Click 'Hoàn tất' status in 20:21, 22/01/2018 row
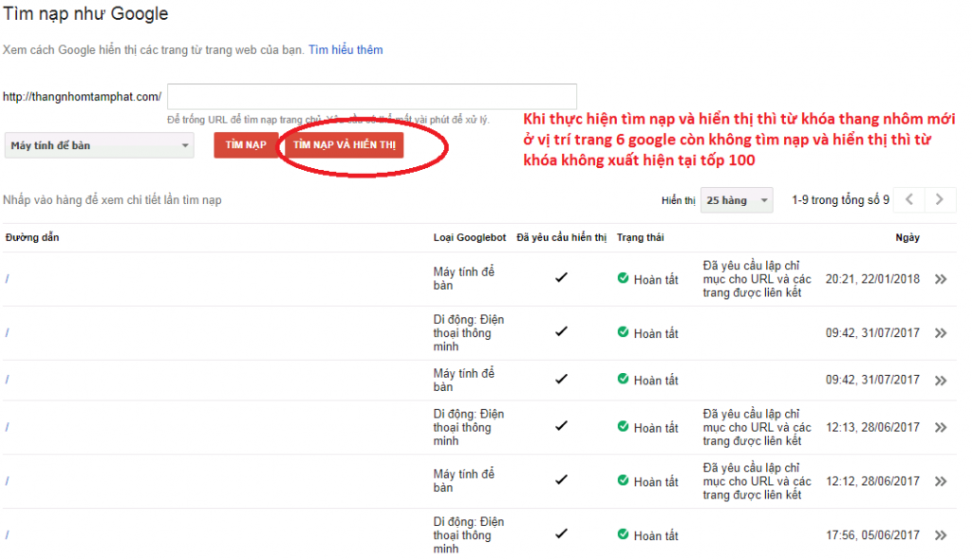 pyautogui.click(x=656, y=280)
